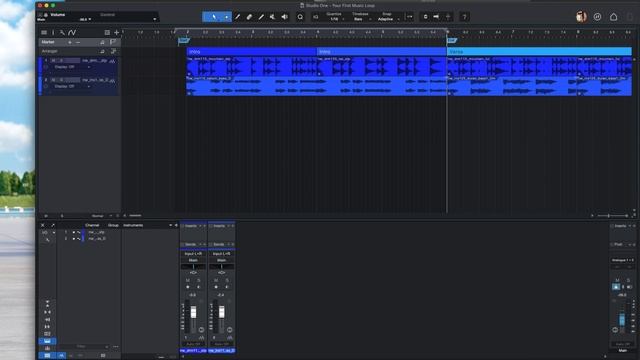Mute channel 2 in the mixer
Viewport: 640px width, 360px height.
coord(216,280)
